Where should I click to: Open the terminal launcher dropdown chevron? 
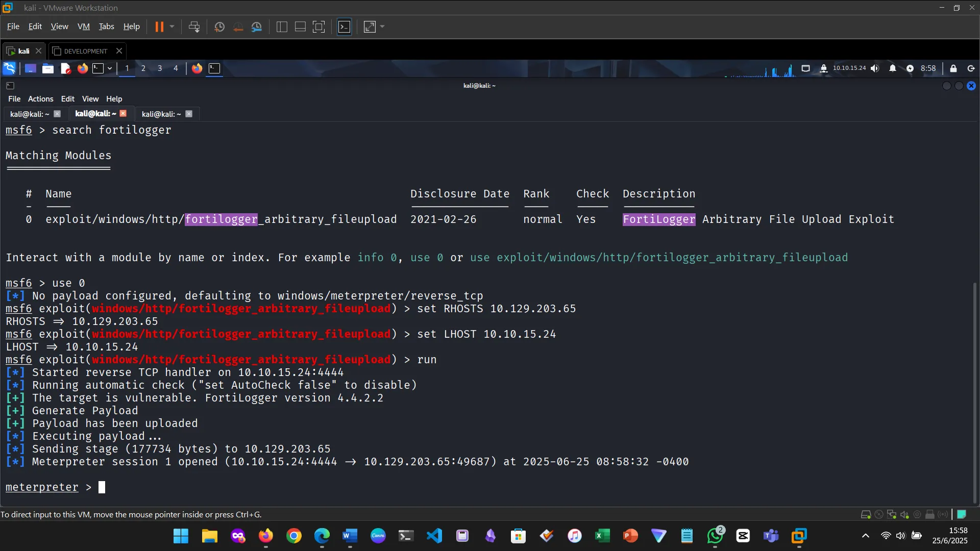[110, 68]
